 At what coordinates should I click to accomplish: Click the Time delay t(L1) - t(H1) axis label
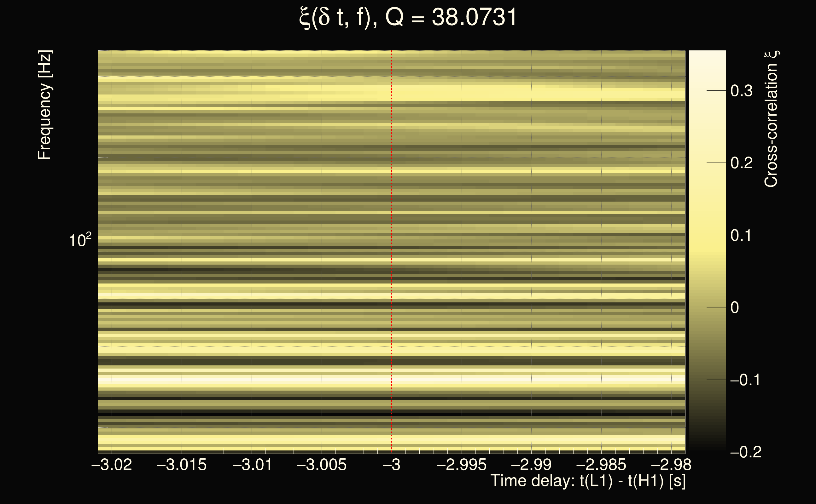coord(588,481)
